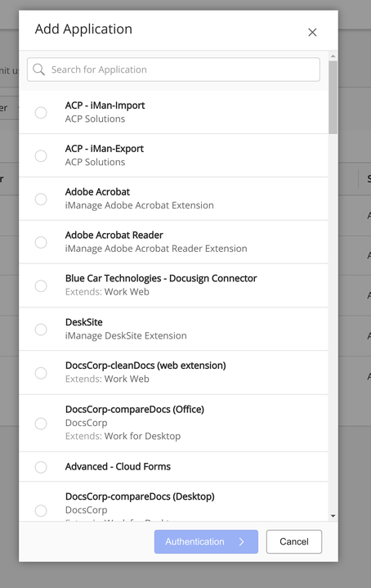This screenshot has width=371, height=588.
Task: Click the application list scrollbar thumb
Action: 333,97
